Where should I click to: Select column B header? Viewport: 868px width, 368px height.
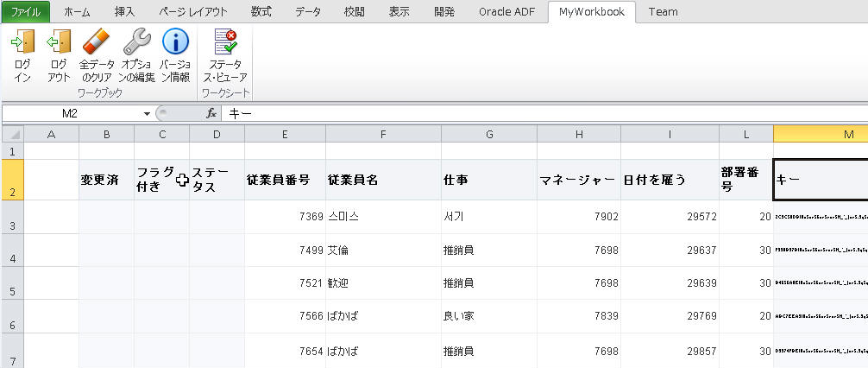[x=106, y=134]
